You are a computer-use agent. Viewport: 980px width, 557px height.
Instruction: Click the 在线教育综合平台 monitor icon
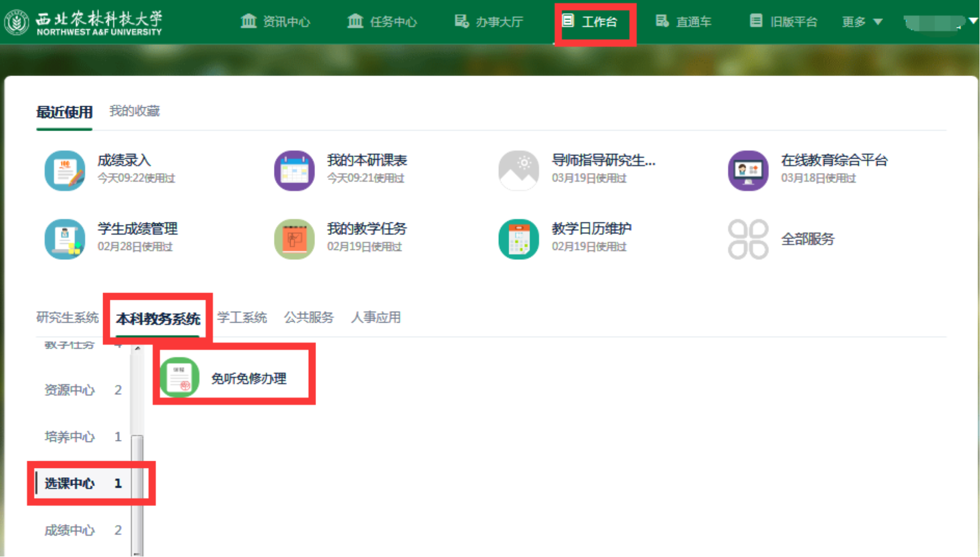tap(748, 171)
